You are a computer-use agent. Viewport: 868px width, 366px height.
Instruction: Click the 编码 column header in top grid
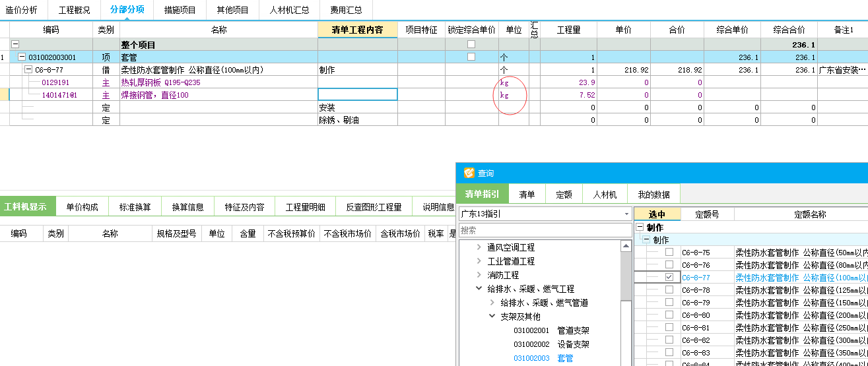51,30
